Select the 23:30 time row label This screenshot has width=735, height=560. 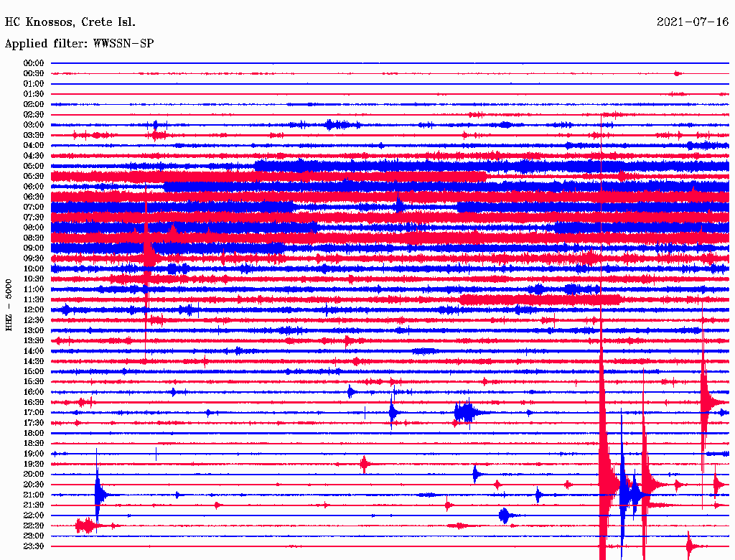[x=33, y=546]
